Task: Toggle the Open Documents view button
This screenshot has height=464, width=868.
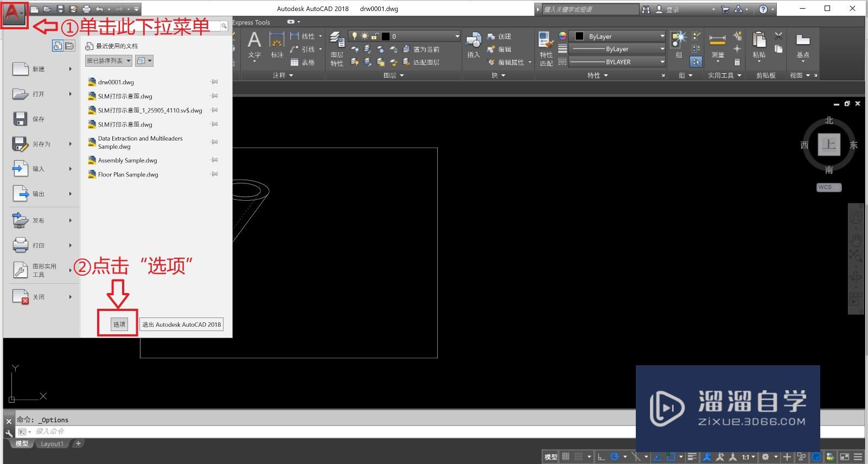Action: coord(69,46)
